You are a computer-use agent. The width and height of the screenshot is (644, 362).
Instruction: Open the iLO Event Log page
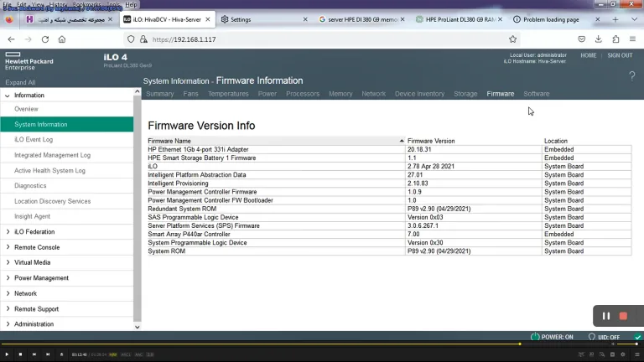coord(34,140)
